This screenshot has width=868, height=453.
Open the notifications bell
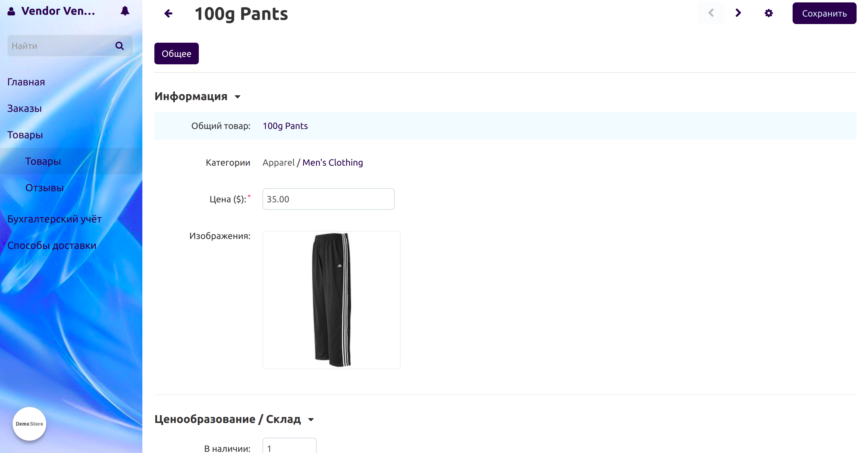click(x=125, y=11)
